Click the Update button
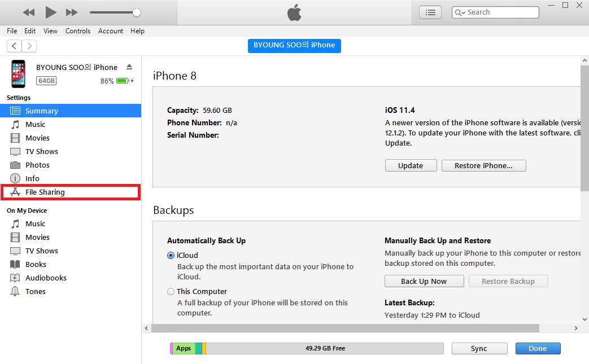Image resolution: width=589 pixels, height=364 pixels. tap(411, 165)
